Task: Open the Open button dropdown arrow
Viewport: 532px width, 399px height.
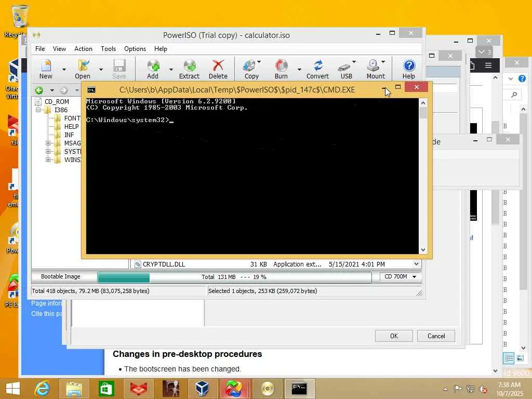Action: [101, 69]
